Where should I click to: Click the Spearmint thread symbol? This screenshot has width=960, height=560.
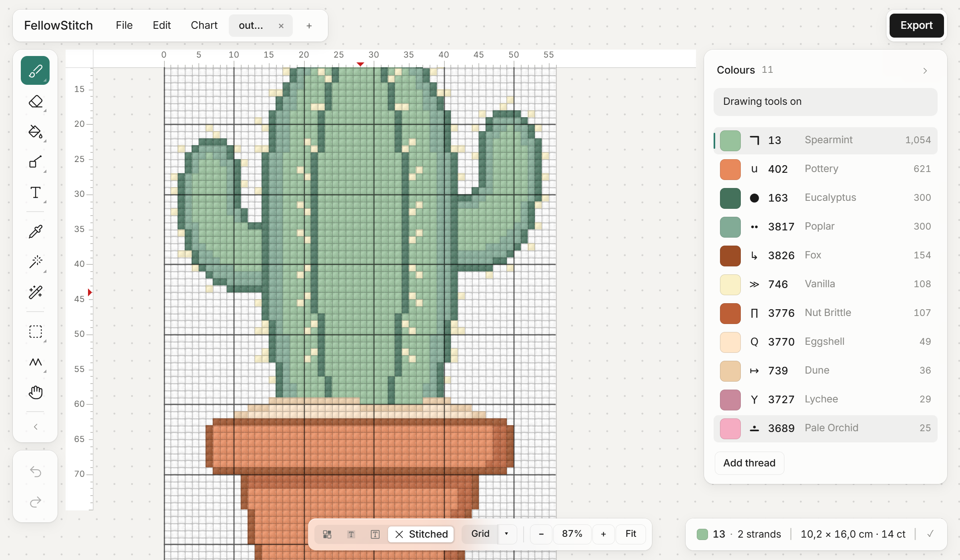coord(754,140)
